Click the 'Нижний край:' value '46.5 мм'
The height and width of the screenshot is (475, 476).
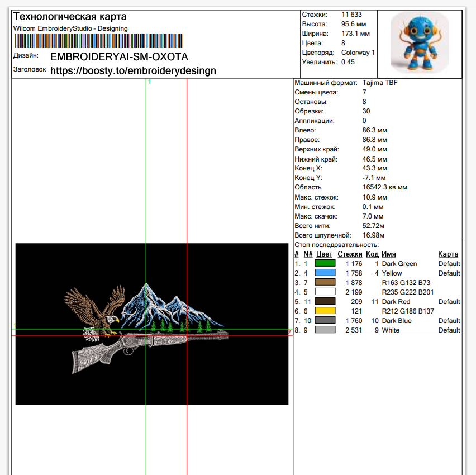click(375, 159)
